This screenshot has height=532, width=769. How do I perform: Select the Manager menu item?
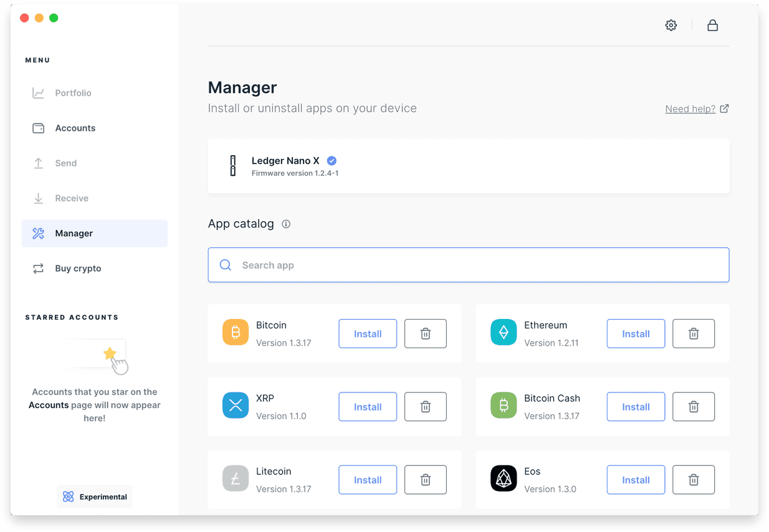[95, 234]
